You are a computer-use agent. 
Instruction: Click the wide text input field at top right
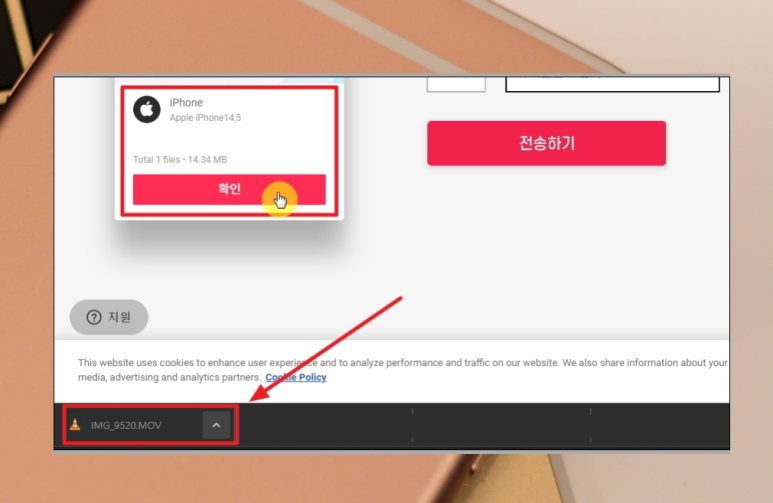[x=612, y=84]
